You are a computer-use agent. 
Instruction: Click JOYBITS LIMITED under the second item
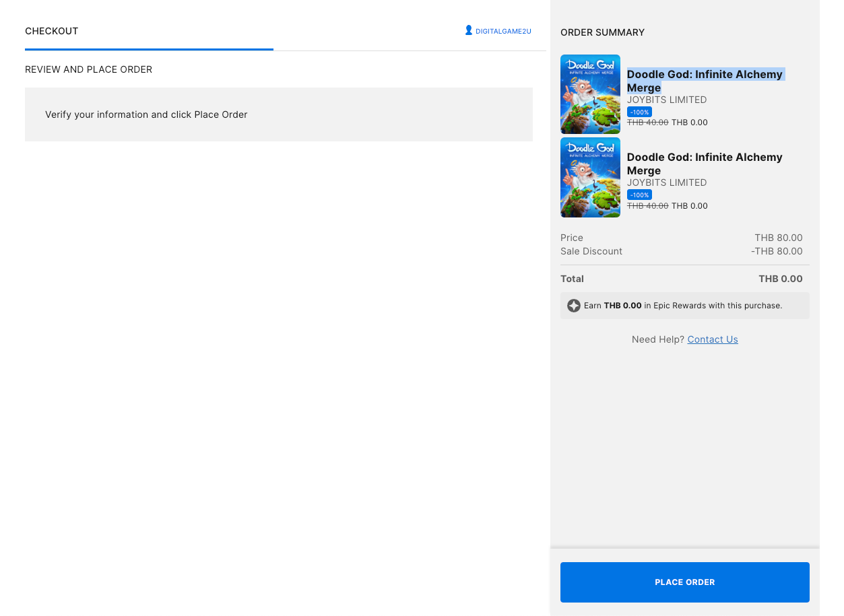pyautogui.click(x=667, y=182)
